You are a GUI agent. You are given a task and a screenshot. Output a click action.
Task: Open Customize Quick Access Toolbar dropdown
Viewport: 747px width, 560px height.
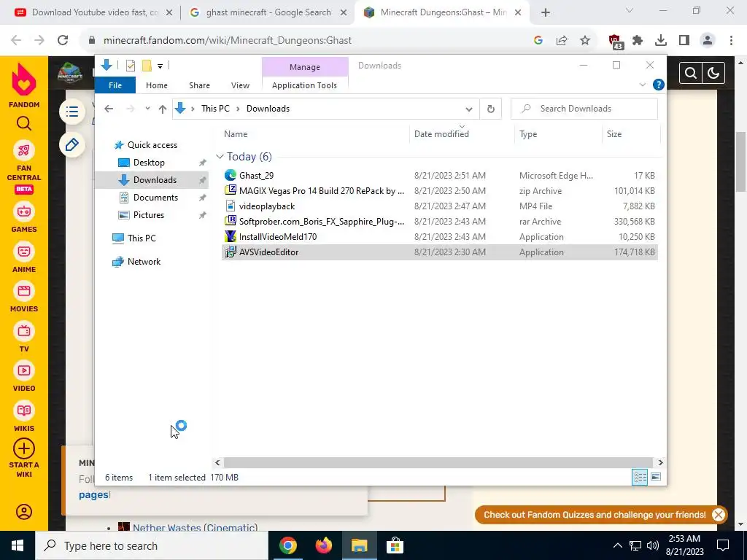click(160, 66)
